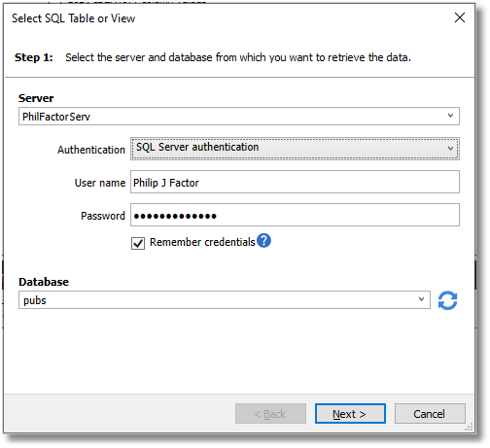Close the Select SQL Table or View dialog

460,17
